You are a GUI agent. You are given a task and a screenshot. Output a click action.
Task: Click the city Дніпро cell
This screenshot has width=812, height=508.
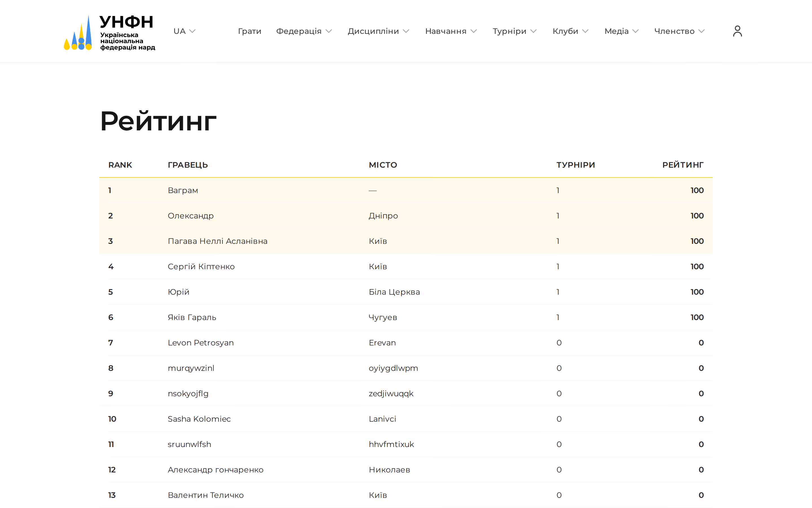click(383, 216)
